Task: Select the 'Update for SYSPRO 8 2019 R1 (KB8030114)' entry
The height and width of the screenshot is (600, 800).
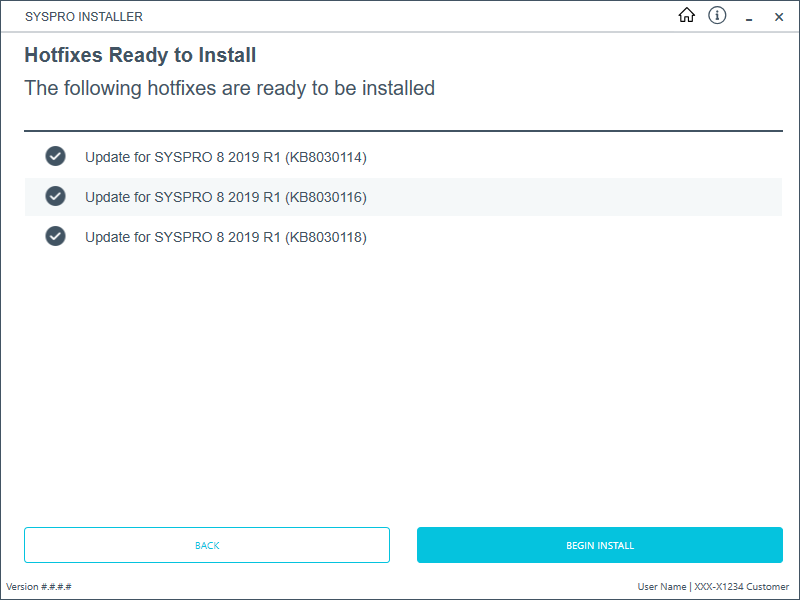Action: tap(225, 157)
